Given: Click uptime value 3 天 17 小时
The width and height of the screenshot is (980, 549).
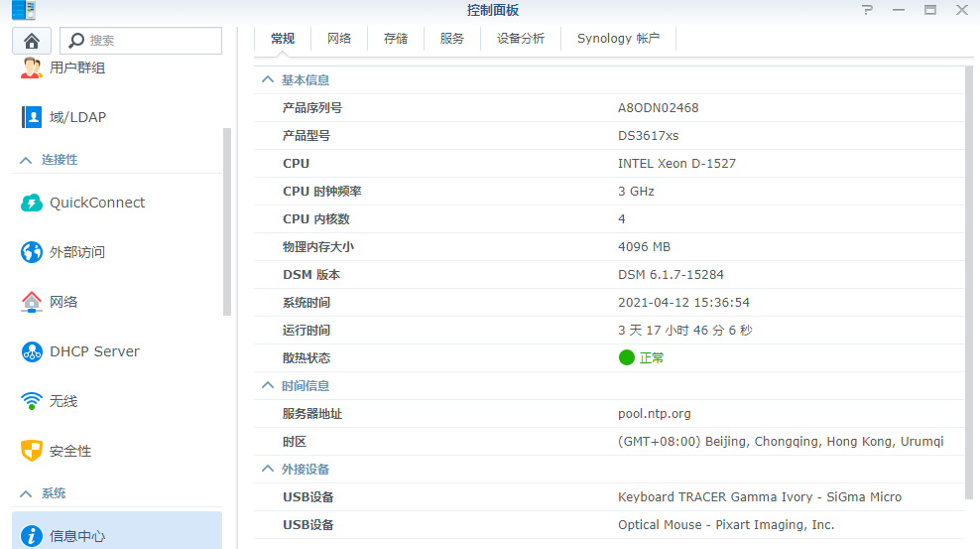Looking at the screenshot, I should coord(685,331).
